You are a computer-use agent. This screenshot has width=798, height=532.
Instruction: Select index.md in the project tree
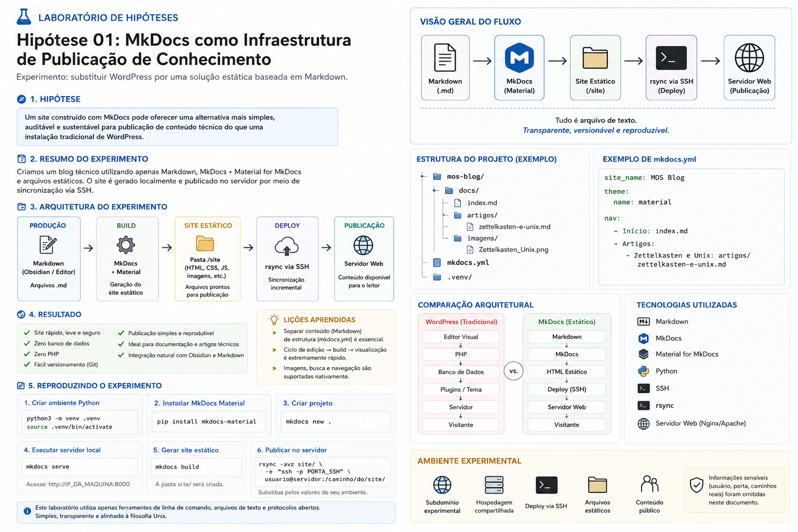[476, 203]
